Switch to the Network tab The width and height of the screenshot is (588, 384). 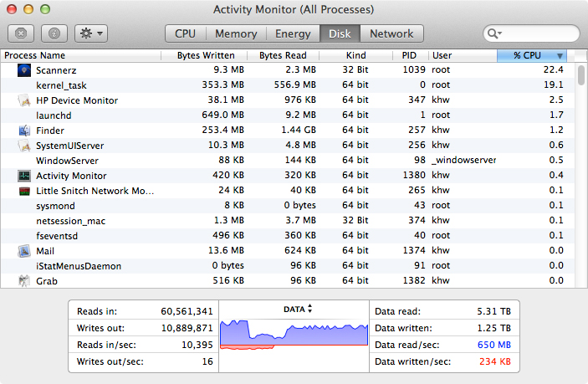[x=391, y=33]
